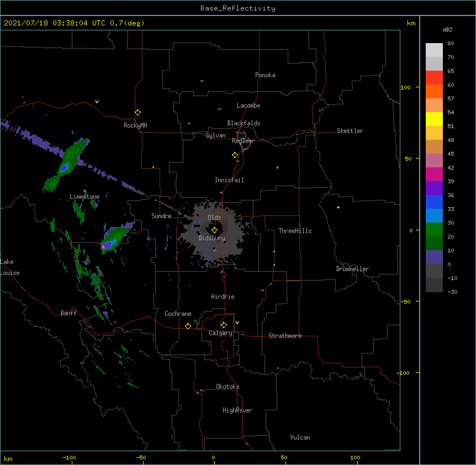
Task: Click the Cochrane label
Action: [x=178, y=314]
